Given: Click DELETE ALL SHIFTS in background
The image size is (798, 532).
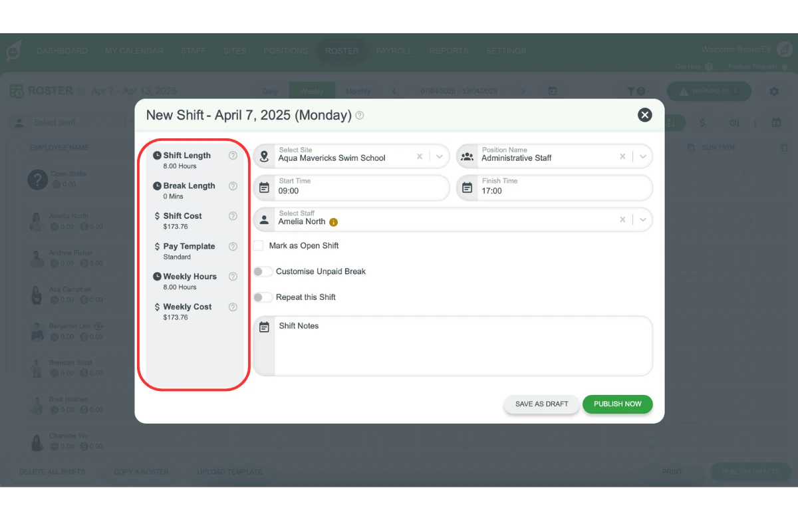Looking at the screenshot, I should (52, 472).
